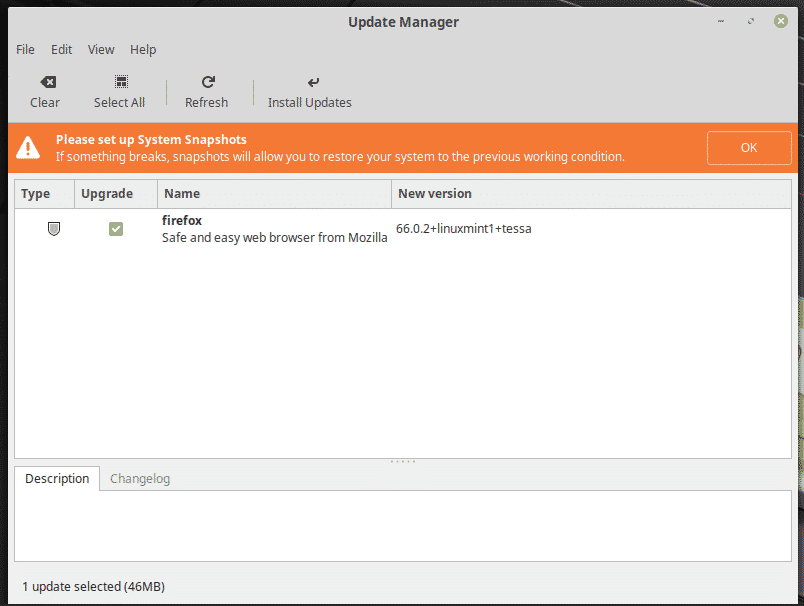This screenshot has height=606, width=804.
Task: Refresh the update list
Action: click(x=207, y=82)
